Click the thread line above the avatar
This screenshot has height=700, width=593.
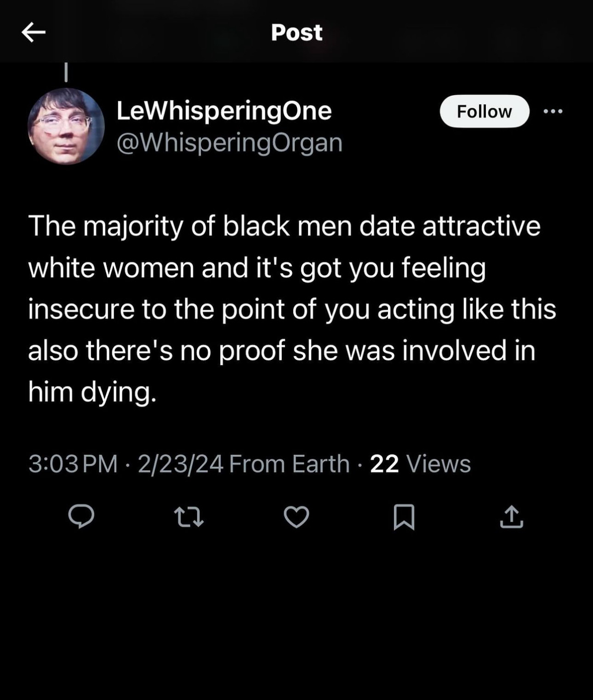pyautogui.click(x=66, y=72)
